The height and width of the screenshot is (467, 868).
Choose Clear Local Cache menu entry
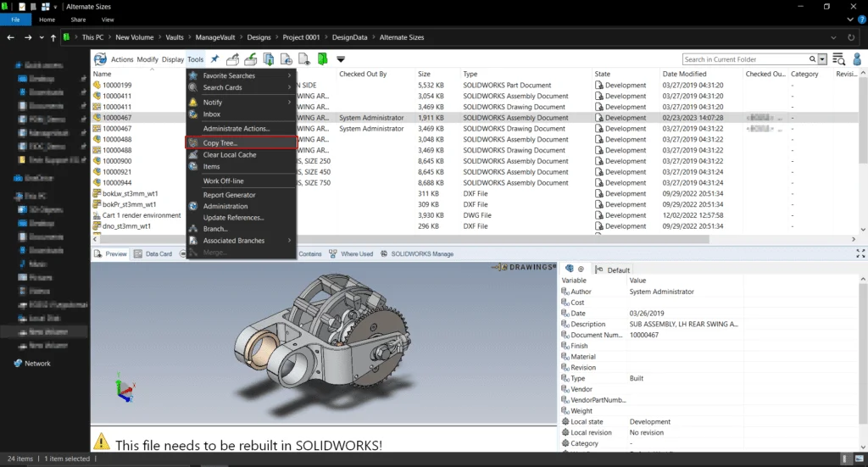point(241,155)
